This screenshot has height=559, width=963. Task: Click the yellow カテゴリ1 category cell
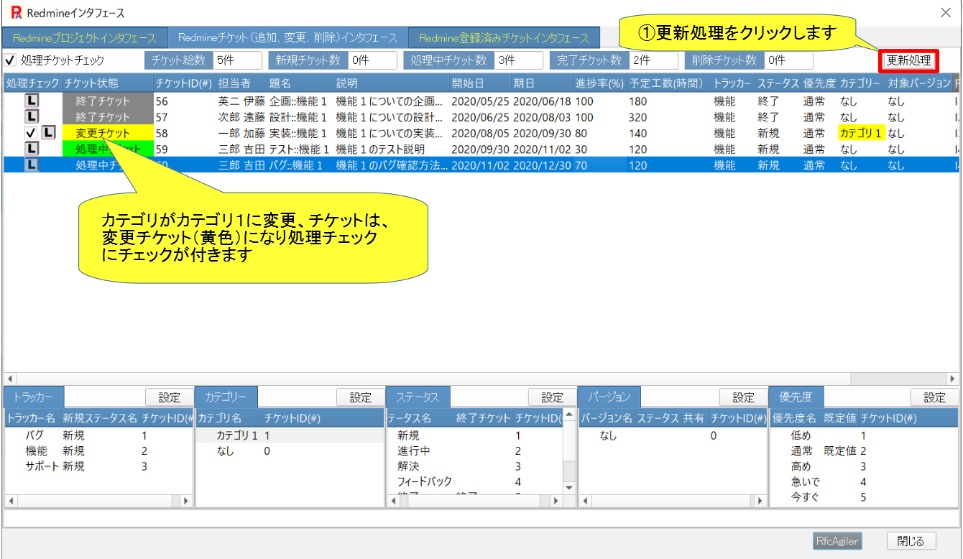pos(860,133)
